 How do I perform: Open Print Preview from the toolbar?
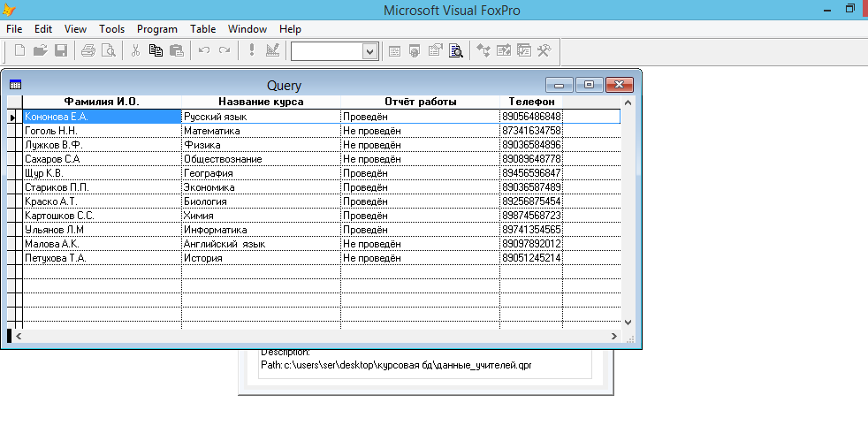(109, 51)
